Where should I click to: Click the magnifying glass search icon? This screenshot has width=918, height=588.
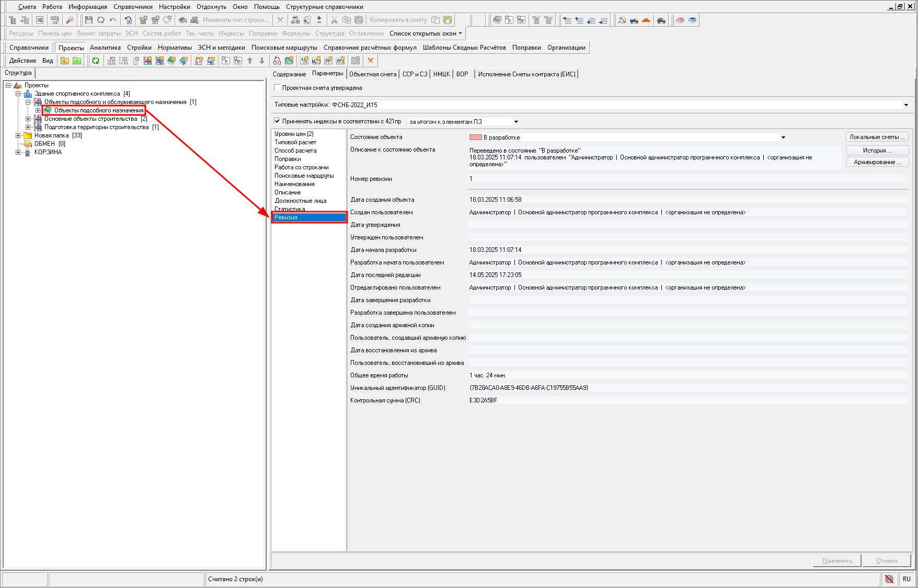(x=70, y=20)
